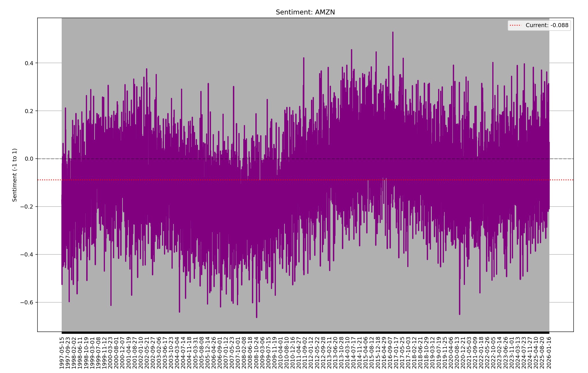This screenshot has width=588, height=373.
Task: Click the first x-axis date 1997-05-15
Action: pyautogui.click(x=62, y=353)
